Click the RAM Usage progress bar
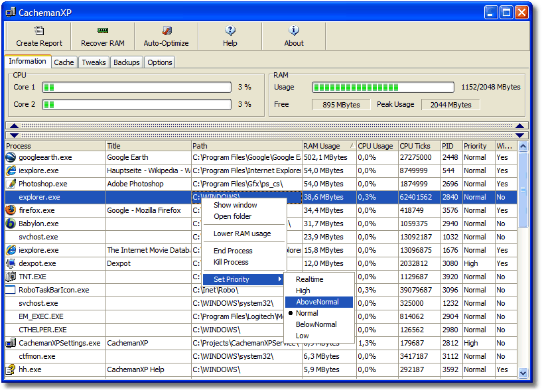 (x=383, y=88)
